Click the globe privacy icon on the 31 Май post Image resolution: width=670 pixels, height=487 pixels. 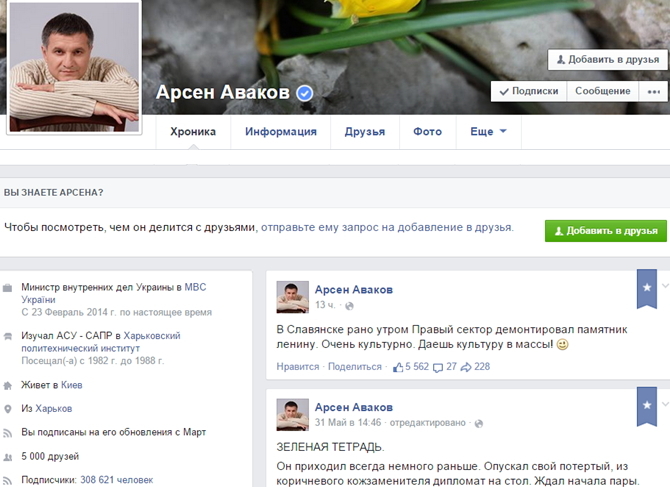point(479,423)
